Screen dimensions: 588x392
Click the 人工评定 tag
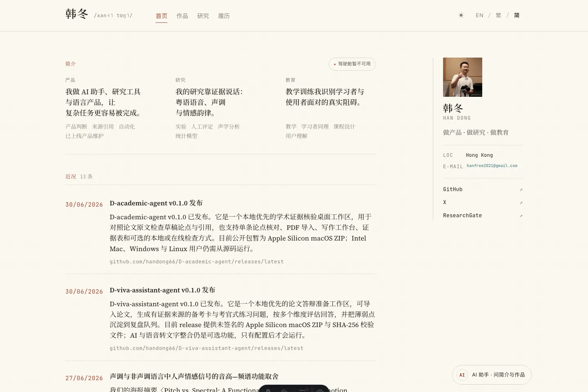[202, 127]
